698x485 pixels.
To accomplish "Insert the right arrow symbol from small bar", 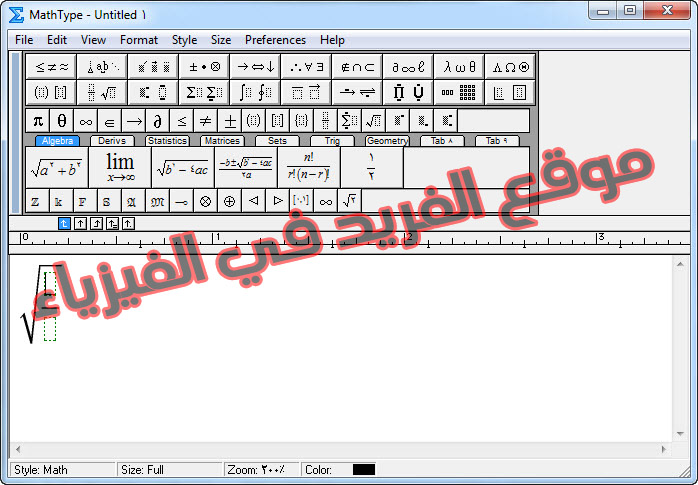I will click(x=134, y=121).
